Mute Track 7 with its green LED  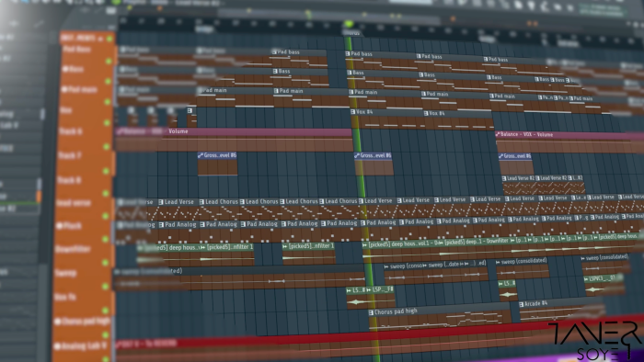107,170
